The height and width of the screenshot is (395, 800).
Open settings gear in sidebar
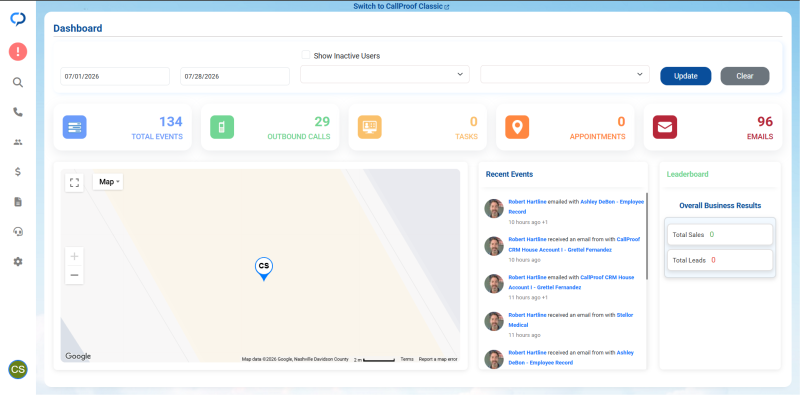tap(18, 262)
